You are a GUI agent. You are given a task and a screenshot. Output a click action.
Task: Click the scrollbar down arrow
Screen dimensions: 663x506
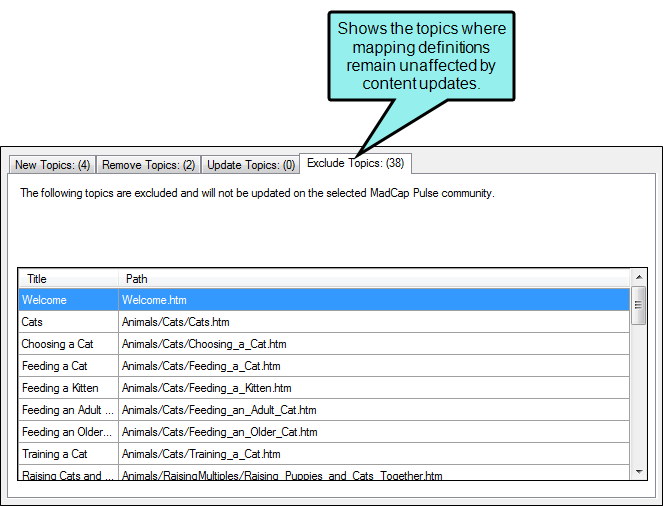tap(638, 471)
